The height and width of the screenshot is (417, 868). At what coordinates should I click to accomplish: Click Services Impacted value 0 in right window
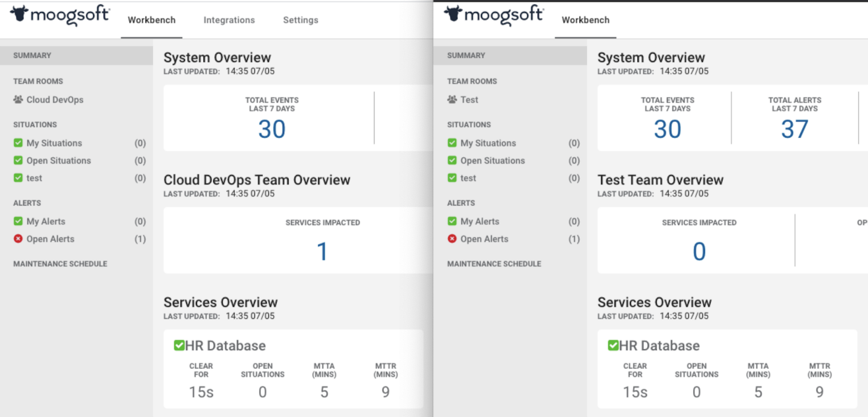(x=699, y=252)
